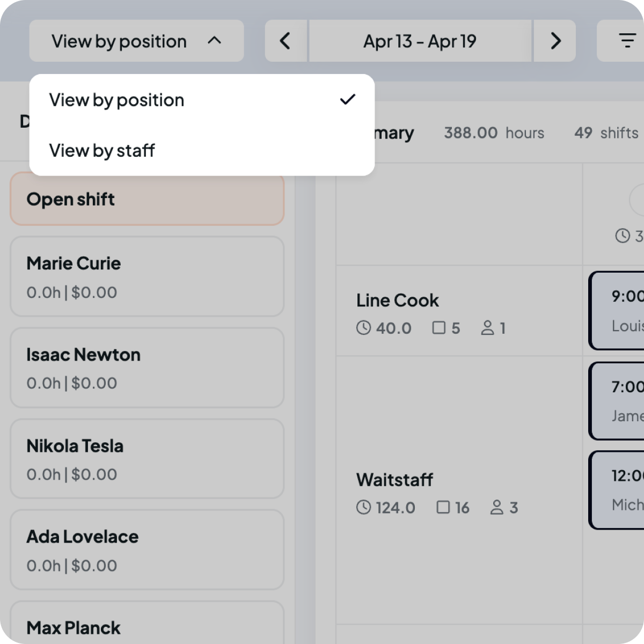Click Nikola Tesla's hours total
This screenshot has width=644, height=644.
coord(71,474)
